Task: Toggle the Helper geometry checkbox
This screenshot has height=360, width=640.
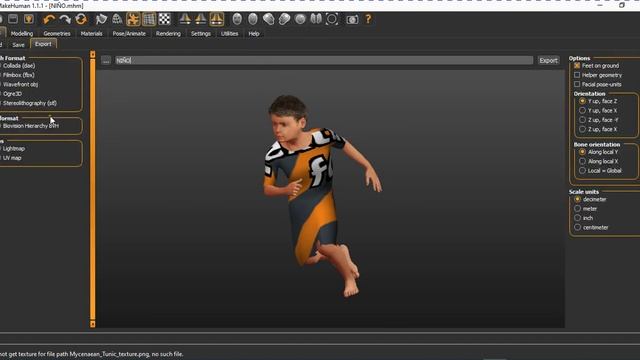Action: 577,75
